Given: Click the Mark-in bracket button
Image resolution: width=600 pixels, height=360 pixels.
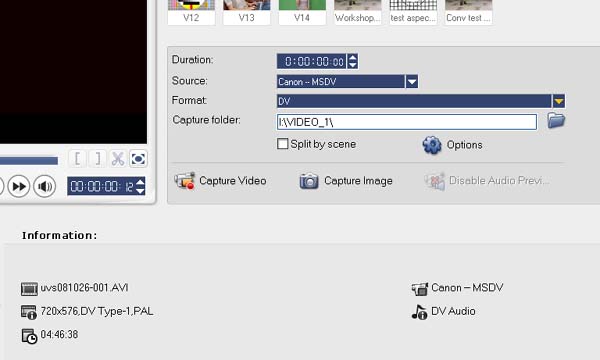Looking at the screenshot, I should 77,158.
